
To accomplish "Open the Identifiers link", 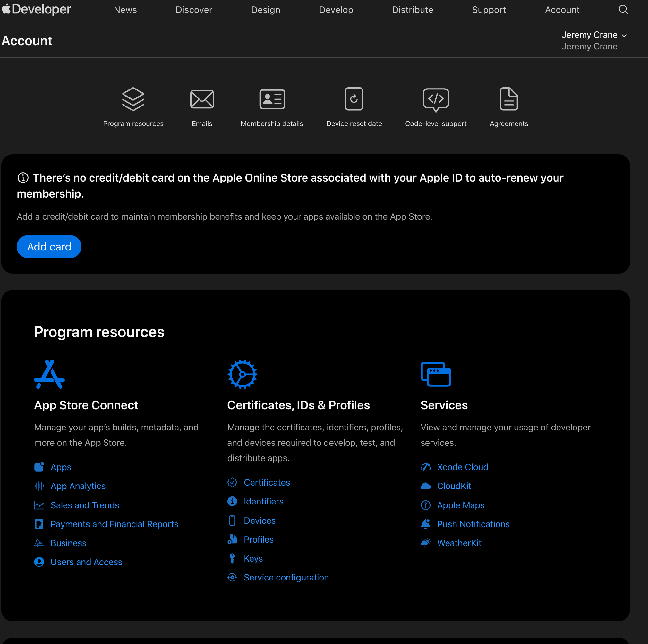I will coord(263,501).
